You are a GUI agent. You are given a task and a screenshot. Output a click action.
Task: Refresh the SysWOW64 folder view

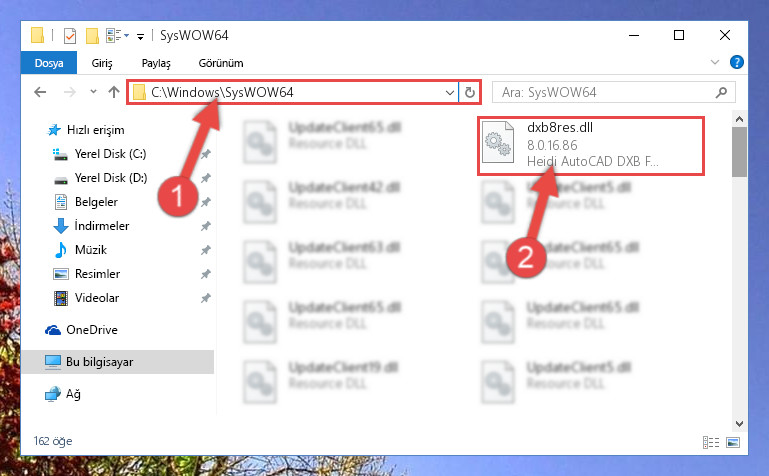click(469, 92)
